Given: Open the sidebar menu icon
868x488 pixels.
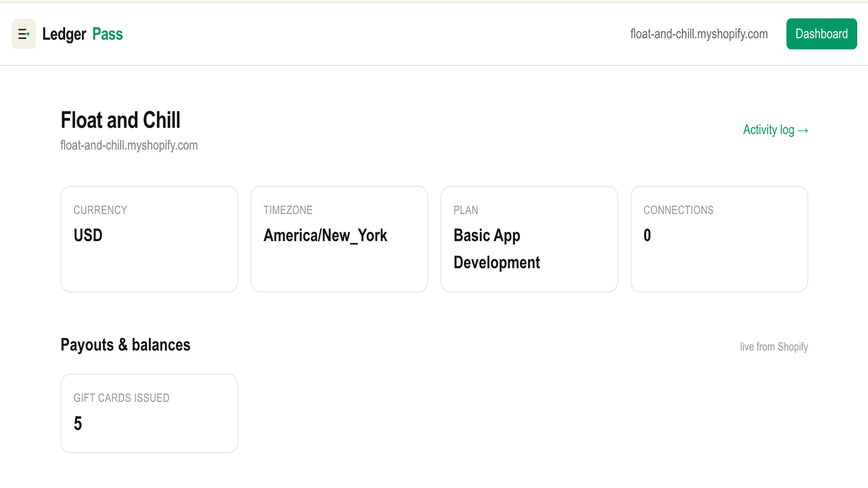Looking at the screenshot, I should click(24, 34).
